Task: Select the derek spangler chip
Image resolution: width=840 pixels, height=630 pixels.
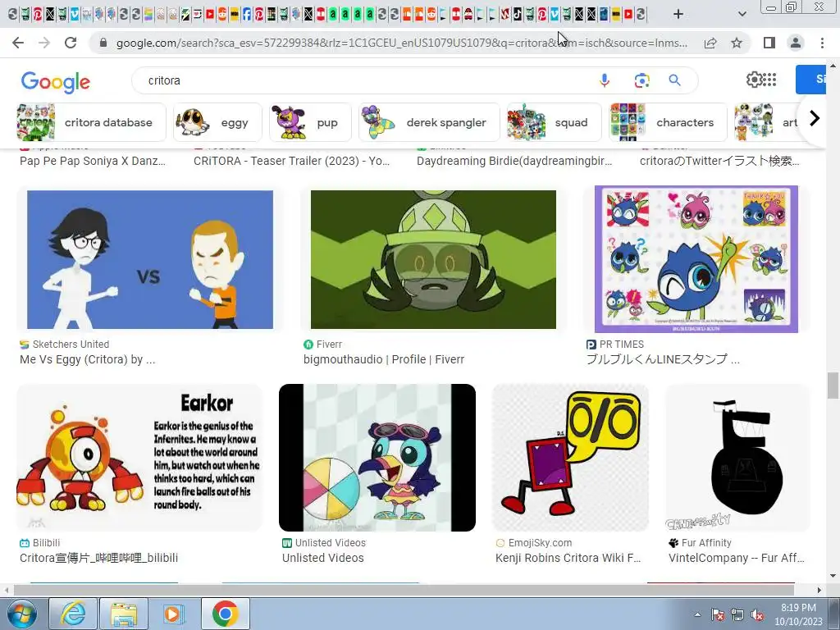Action: point(429,123)
